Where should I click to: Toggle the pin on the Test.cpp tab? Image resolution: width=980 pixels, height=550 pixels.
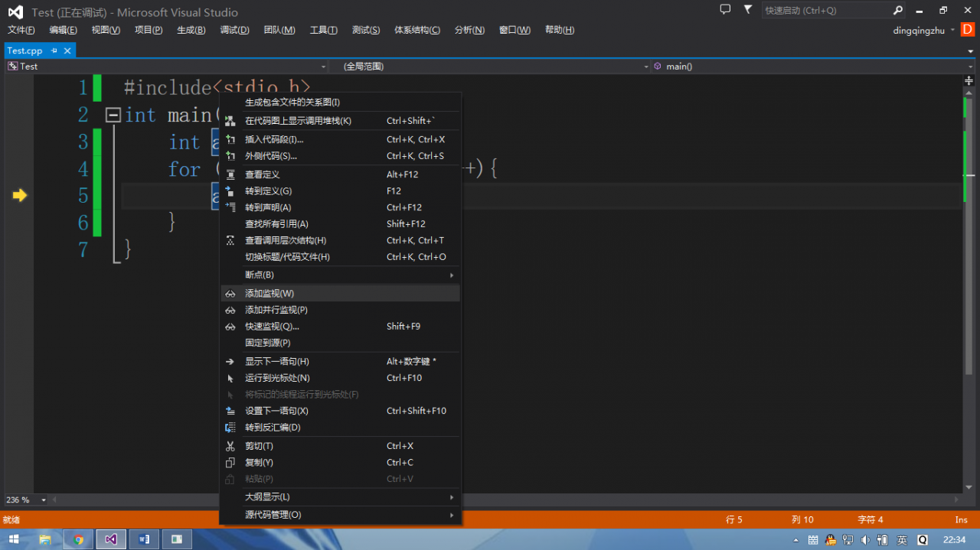pos(54,50)
